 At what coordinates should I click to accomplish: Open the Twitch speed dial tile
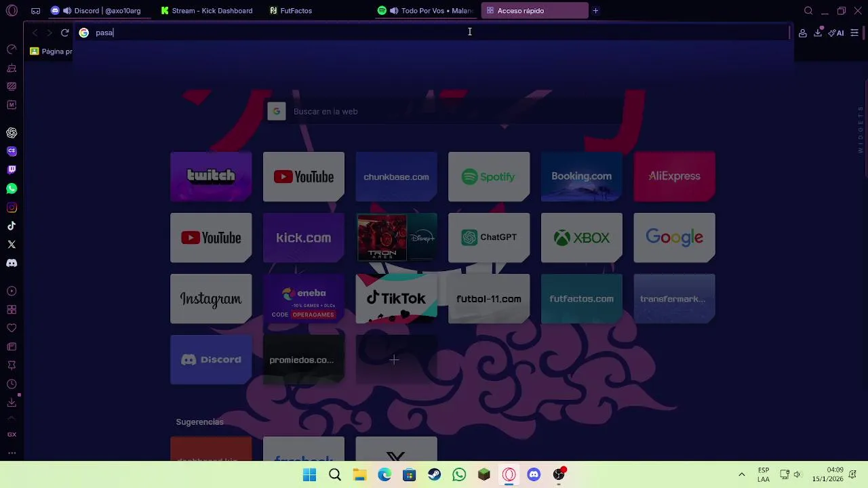(x=211, y=176)
